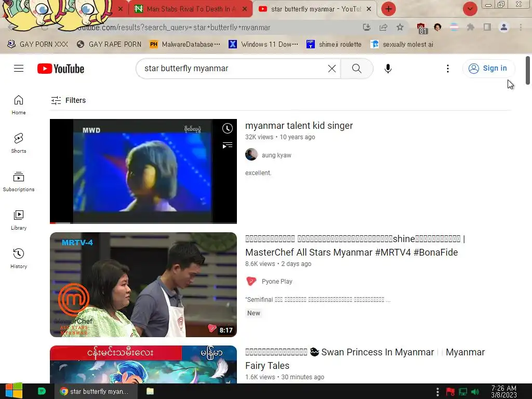Open Subscriptions in the sidebar

(19, 182)
